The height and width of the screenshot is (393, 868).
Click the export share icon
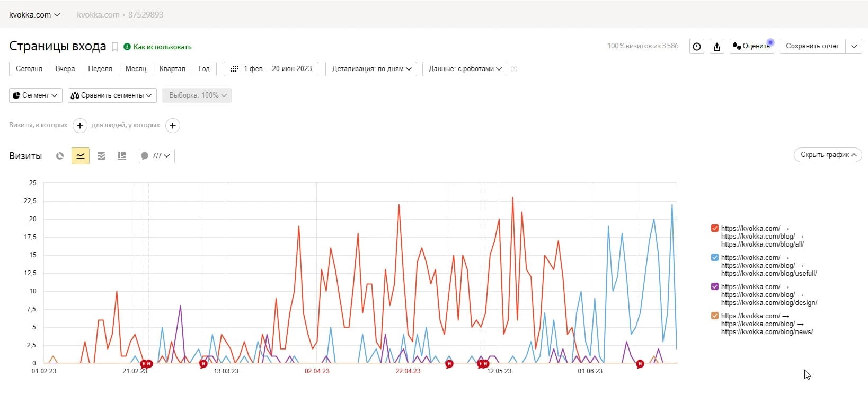click(717, 47)
